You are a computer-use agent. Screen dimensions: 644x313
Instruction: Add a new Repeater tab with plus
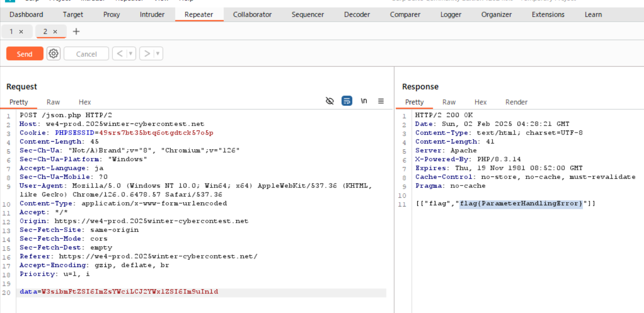76,32
